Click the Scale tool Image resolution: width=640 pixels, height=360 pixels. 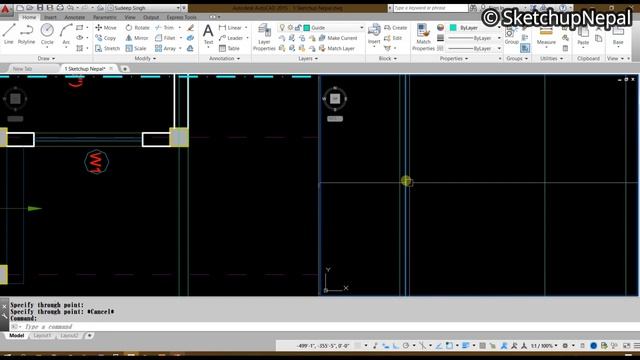point(136,48)
